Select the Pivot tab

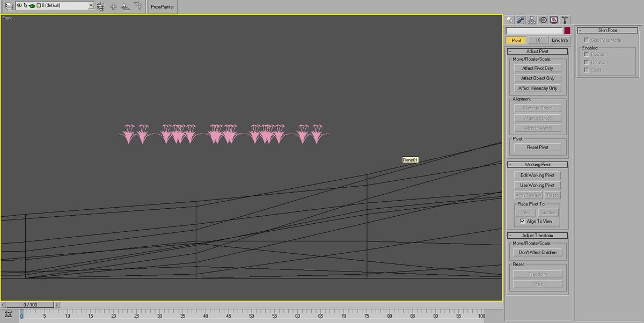click(516, 40)
